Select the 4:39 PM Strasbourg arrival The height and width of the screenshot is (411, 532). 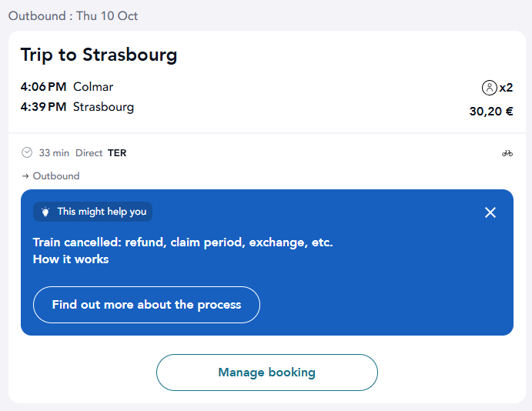(77, 107)
